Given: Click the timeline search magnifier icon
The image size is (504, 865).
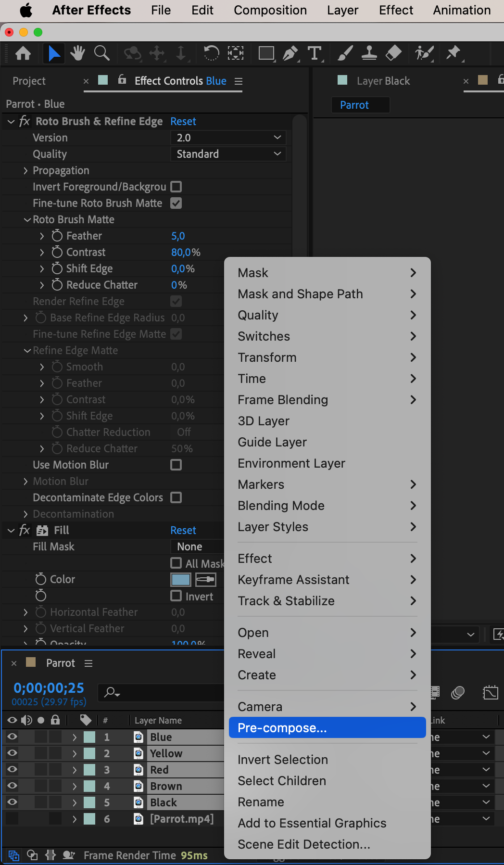Looking at the screenshot, I should tap(112, 692).
